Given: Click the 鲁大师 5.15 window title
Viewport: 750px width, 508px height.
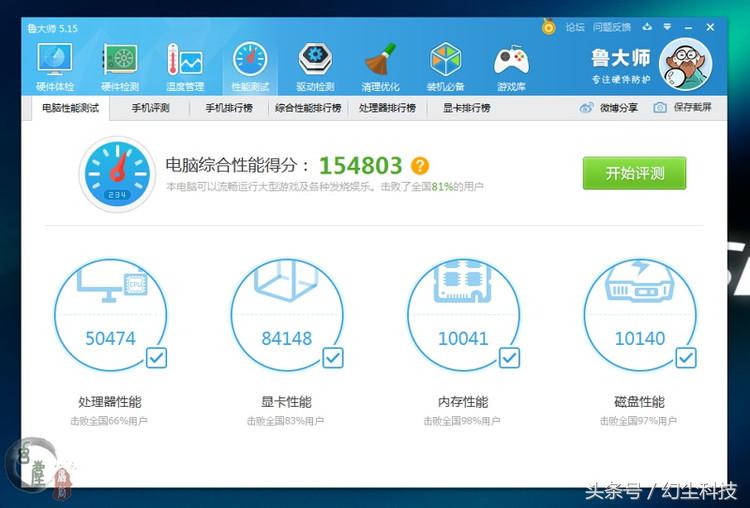Looking at the screenshot, I should coord(52,28).
